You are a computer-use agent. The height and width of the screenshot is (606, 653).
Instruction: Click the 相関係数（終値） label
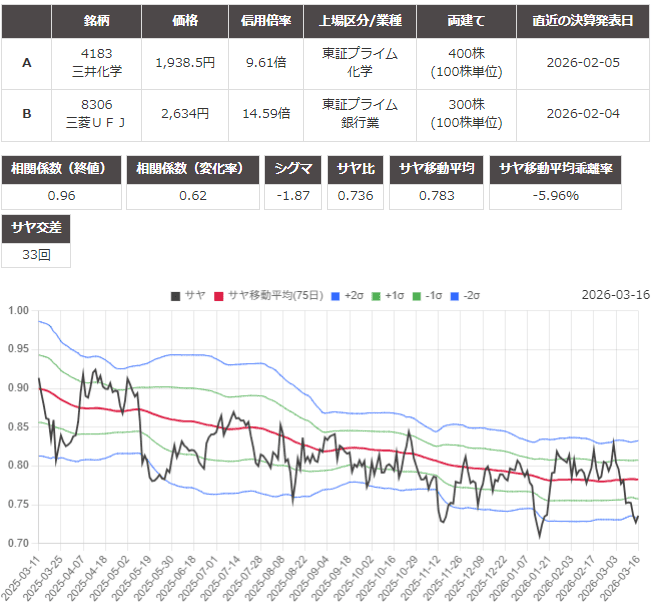coord(61,168)
